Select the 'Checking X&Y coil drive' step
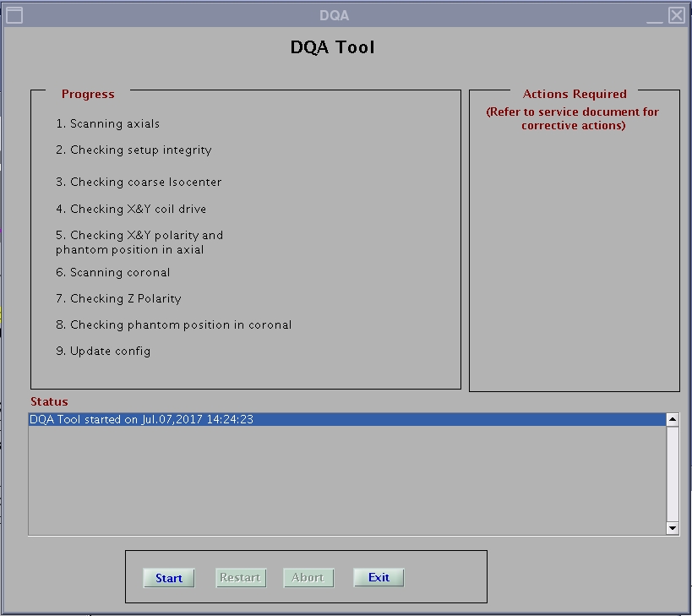This screenshot has width=692, height=616. [x=131, y=209]
